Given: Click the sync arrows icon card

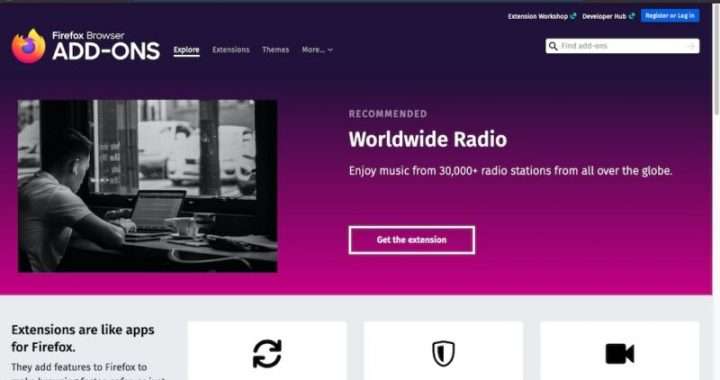Looking at the screenshot, I should pyautogui.click(x=267, y=351).
